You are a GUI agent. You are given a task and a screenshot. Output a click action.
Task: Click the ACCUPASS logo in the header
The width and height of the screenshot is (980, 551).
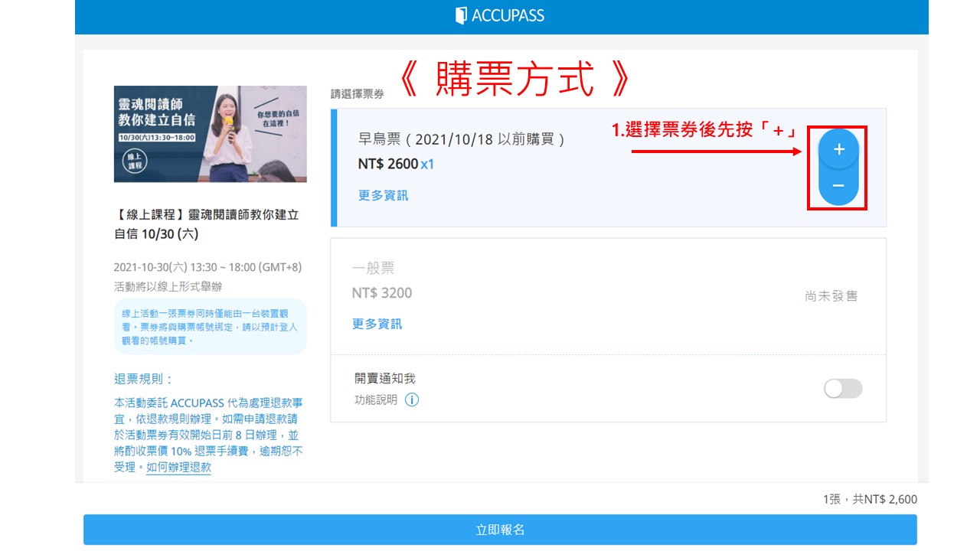499,15
